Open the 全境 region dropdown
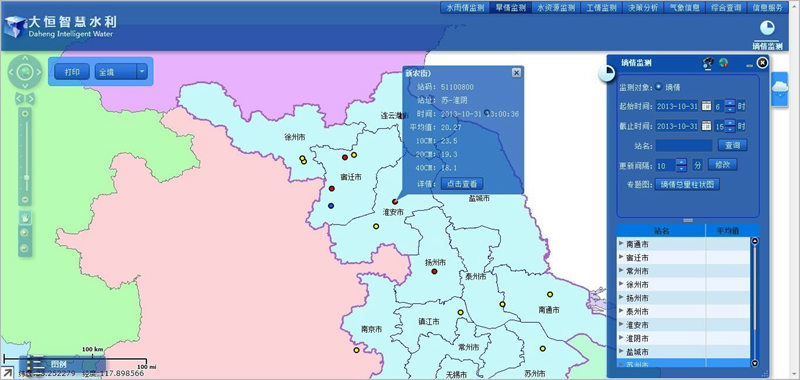 [x=141, y=72]
